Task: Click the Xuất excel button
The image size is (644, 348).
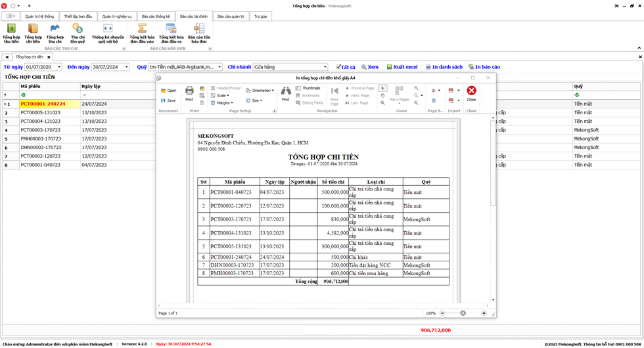Action: coord(402,67)
